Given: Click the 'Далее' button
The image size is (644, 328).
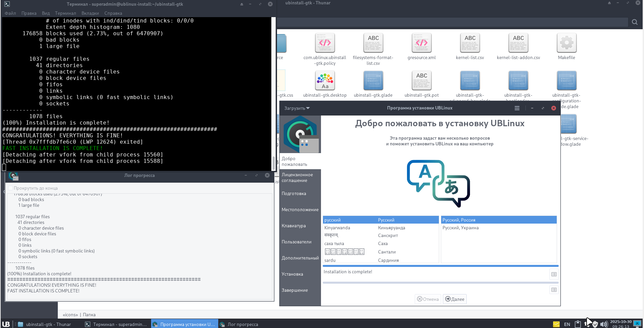Looking at the screenshot, I should pyautogui.click(x=455, y=299).
